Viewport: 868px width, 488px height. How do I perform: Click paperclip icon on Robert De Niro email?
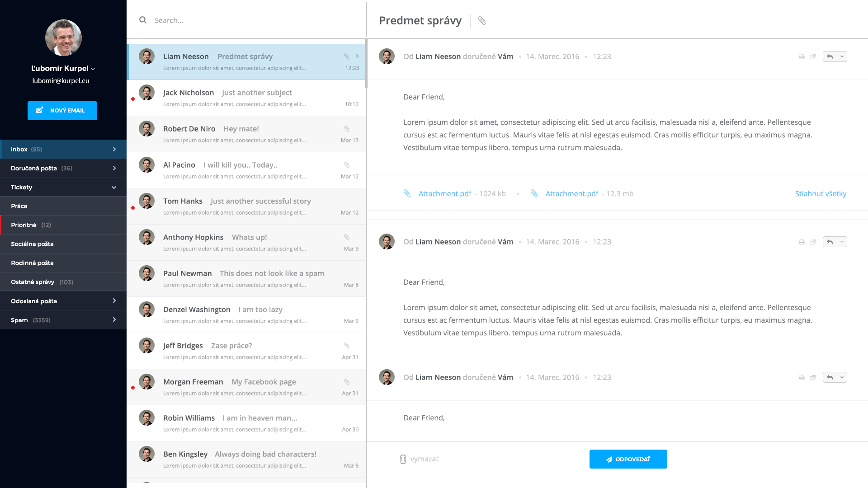(x=347, y=129)
